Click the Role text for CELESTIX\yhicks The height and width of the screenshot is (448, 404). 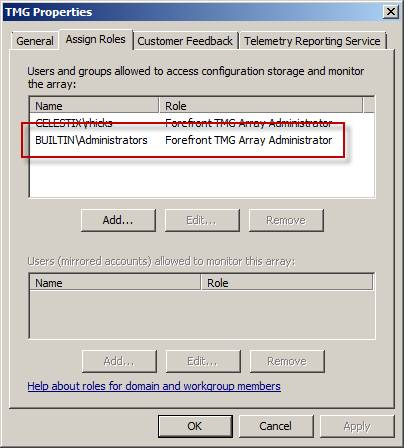click(x=248, y=123)
